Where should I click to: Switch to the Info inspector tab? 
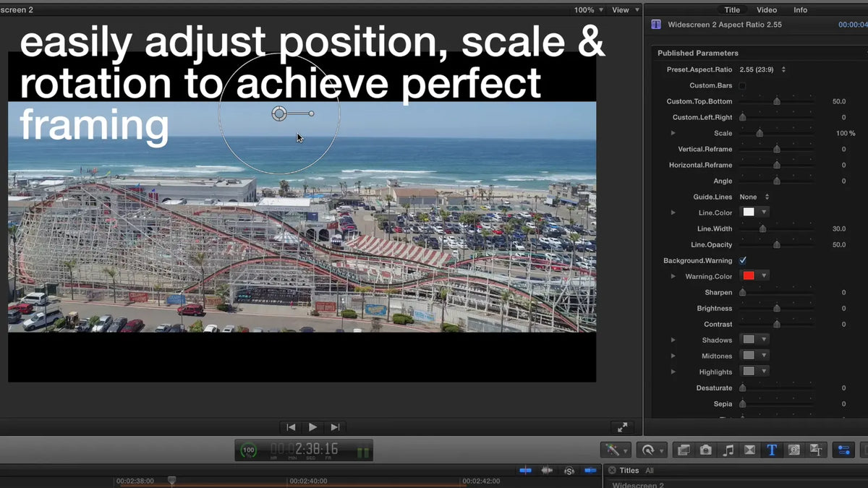click(x=801, y=10)
